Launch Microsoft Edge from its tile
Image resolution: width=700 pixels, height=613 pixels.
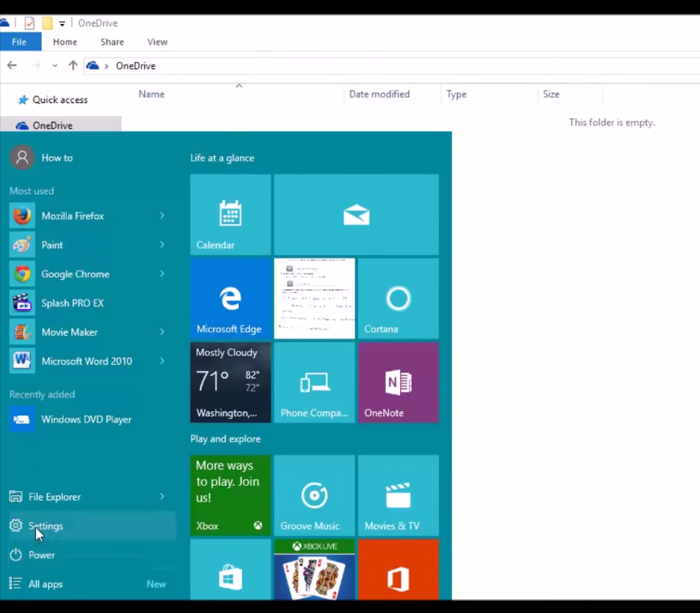[x=229, y=298]
